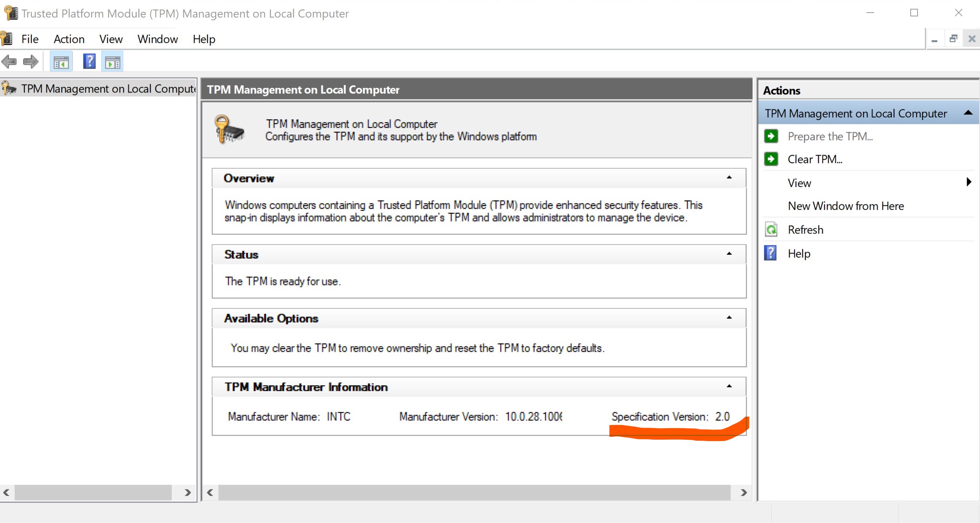Select TPM Management tree node

(108, 89)
